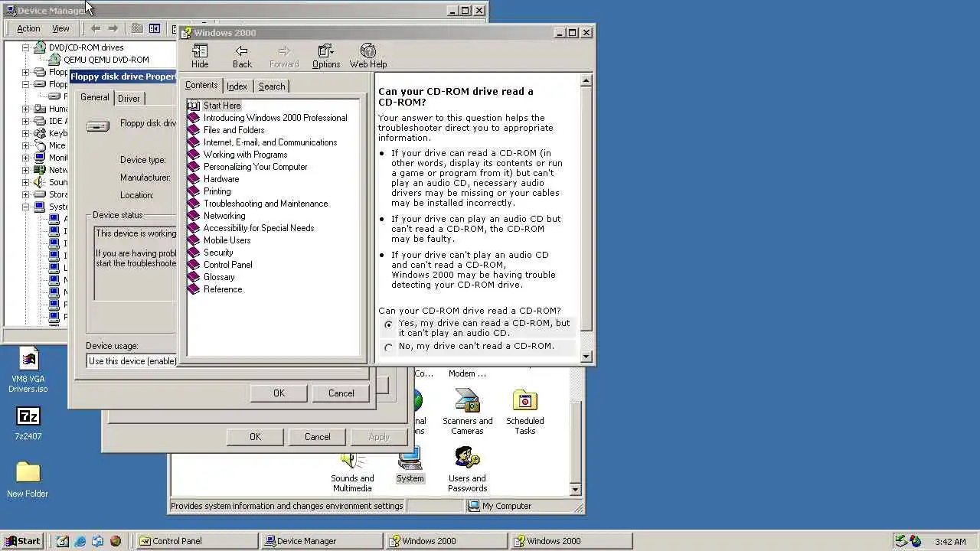Launch Outlook Express from quick launch
This screenshot has height=551, width=980.
click(97, 541)
